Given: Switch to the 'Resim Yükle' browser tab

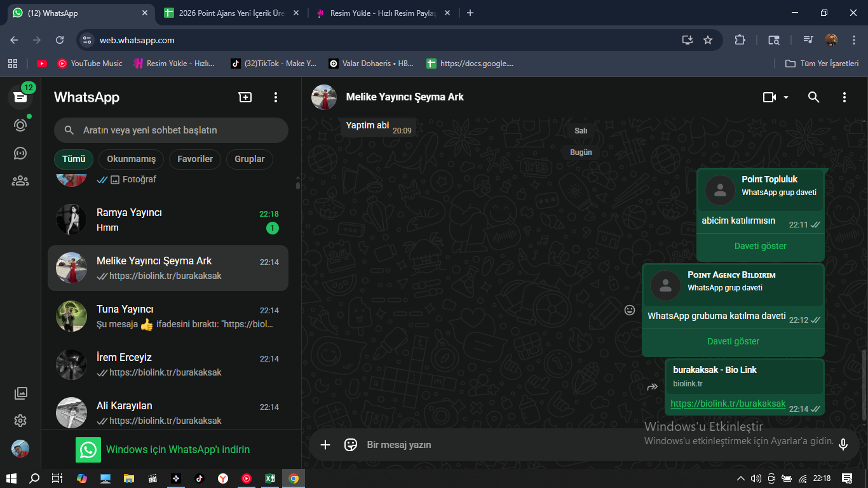Looking at the screenshot, I should tap(384, 13).
